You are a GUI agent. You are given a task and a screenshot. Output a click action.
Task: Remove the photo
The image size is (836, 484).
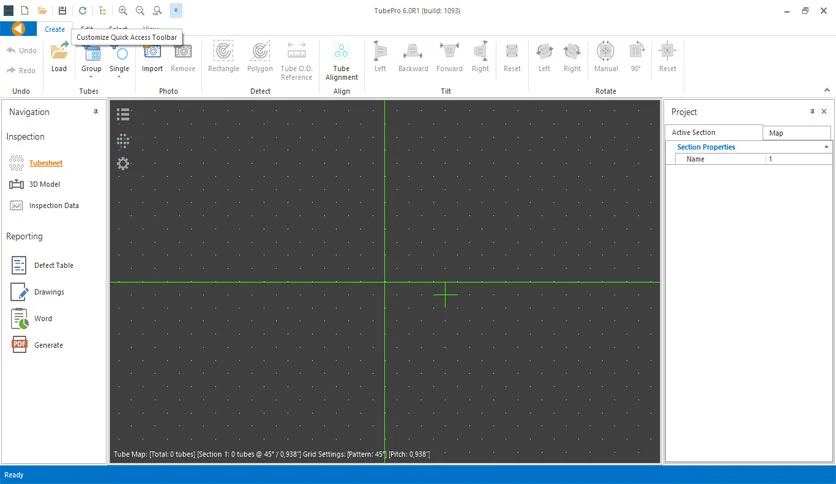(x=183, y=58)
